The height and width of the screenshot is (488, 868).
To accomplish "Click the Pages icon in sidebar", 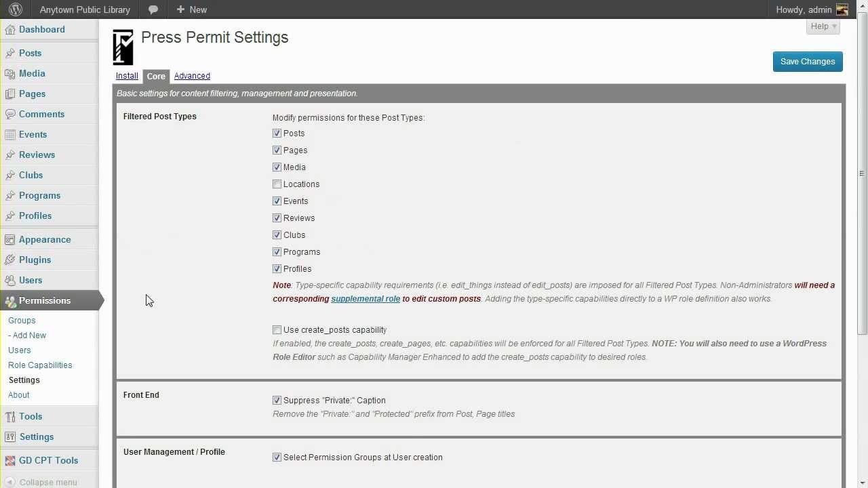I will [10, 94].
